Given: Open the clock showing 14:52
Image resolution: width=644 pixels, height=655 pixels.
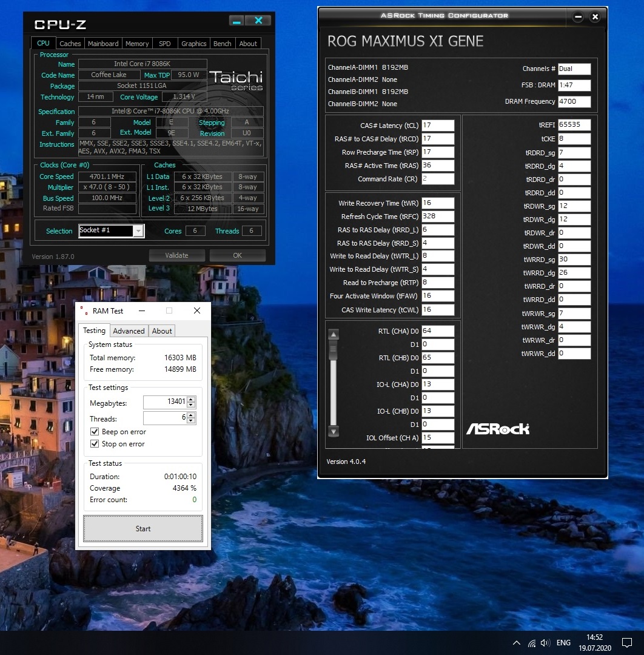Looking at the screenshot, I should tap(595, 643).
